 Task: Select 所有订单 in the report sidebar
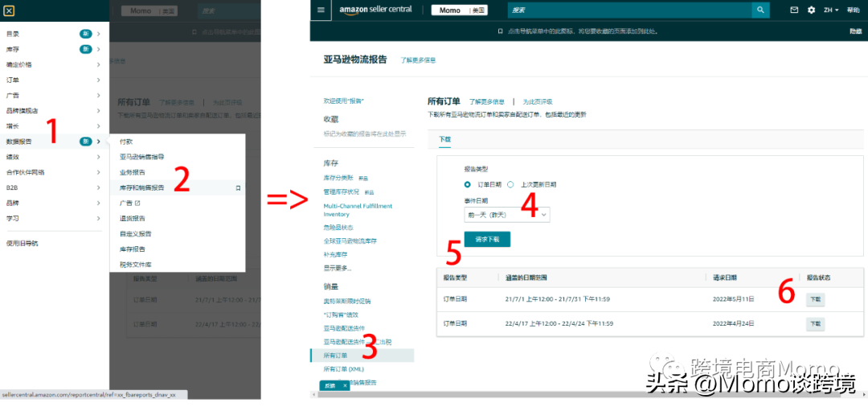[x=362, y=356]
